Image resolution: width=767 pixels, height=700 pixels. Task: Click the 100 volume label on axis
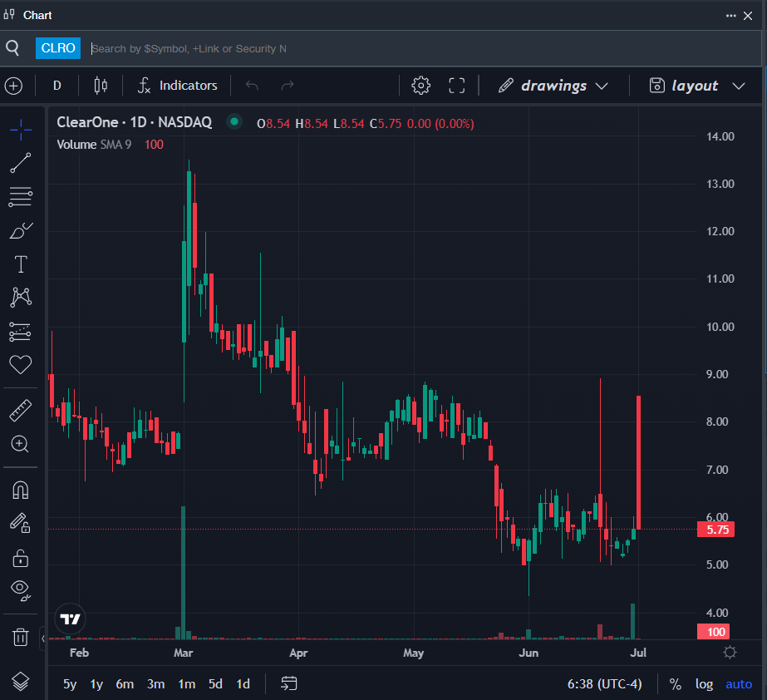click(714, 632)
